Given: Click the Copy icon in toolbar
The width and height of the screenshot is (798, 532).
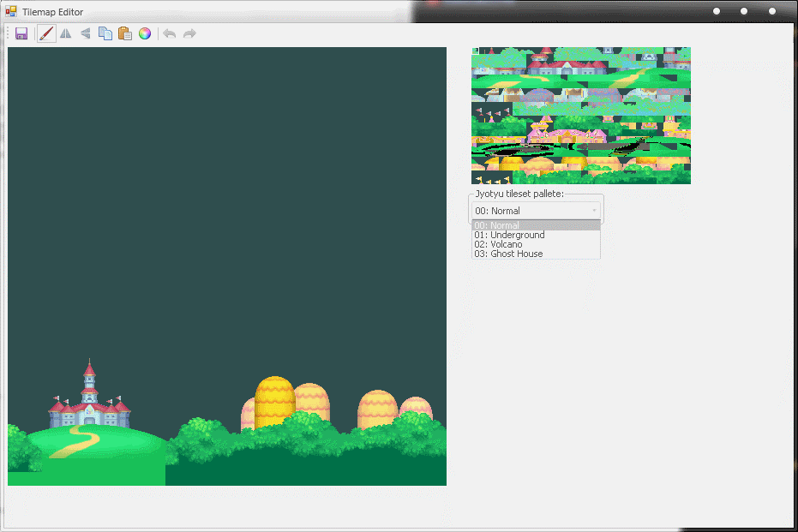Looking at the screenshot, I should click(x=105, y=33).
